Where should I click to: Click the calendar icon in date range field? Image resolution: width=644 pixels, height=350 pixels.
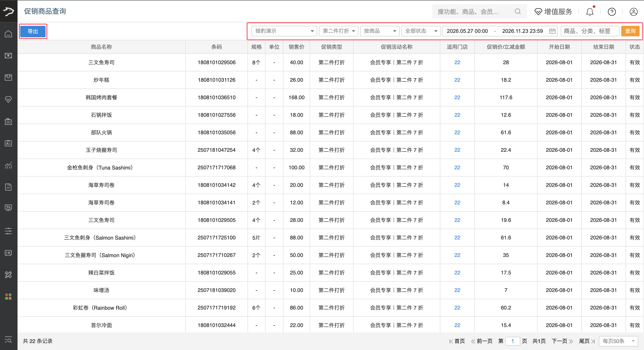coord(552,31)
